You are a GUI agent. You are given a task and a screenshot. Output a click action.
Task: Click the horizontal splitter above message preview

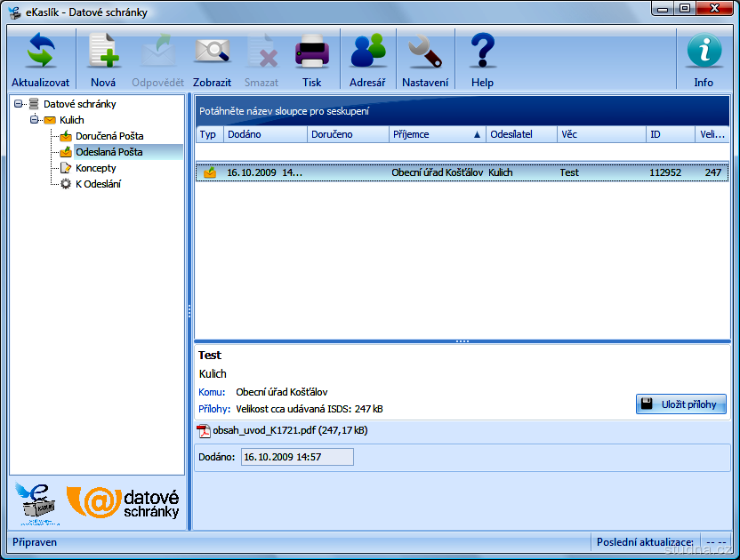coord(462,341)
